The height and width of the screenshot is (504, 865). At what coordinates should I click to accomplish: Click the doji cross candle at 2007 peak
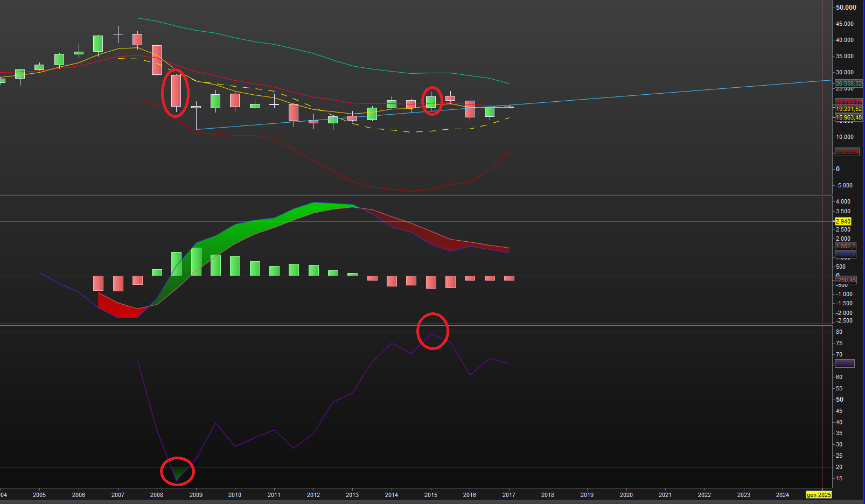118,34
